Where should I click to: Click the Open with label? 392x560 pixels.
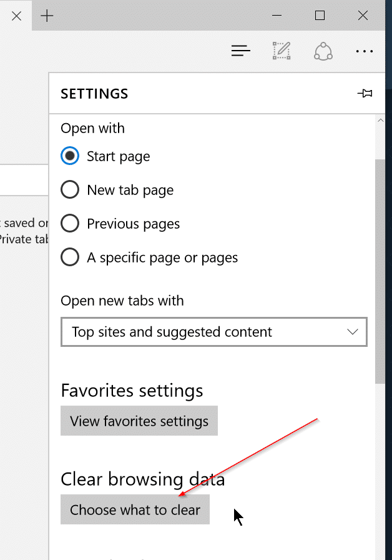coord(93,128)
